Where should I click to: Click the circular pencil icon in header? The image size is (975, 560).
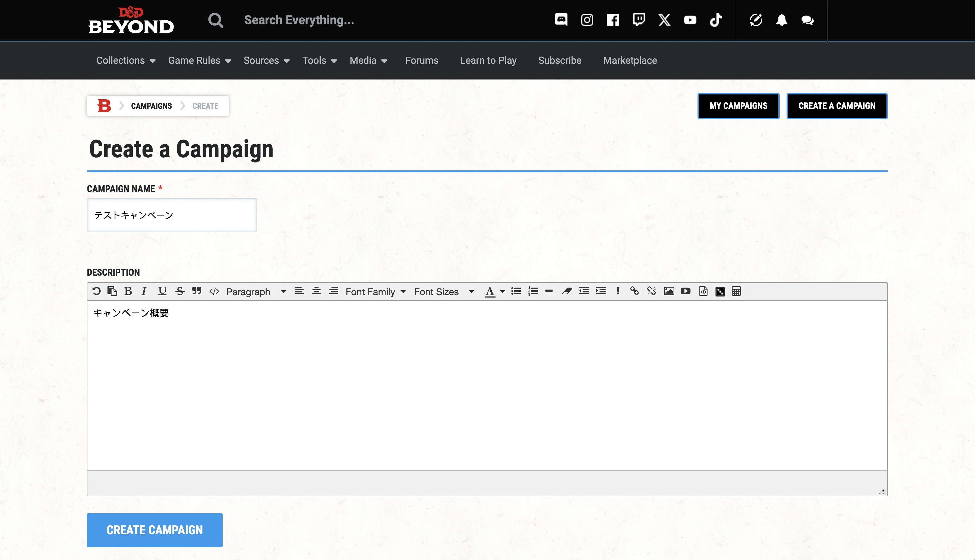coord(756,20)
